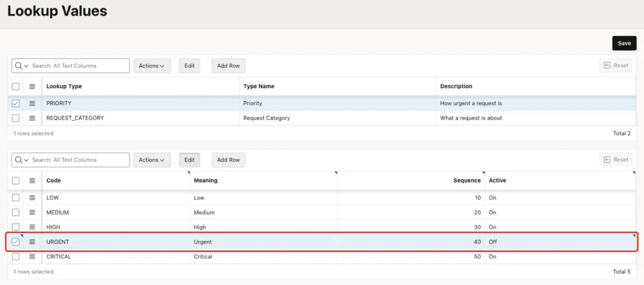The height and width of the screenshot is (285, 644).
Task: Expand the Actions dropdown in the top grid
Action: pyautogui.click(x=152, y=65)
